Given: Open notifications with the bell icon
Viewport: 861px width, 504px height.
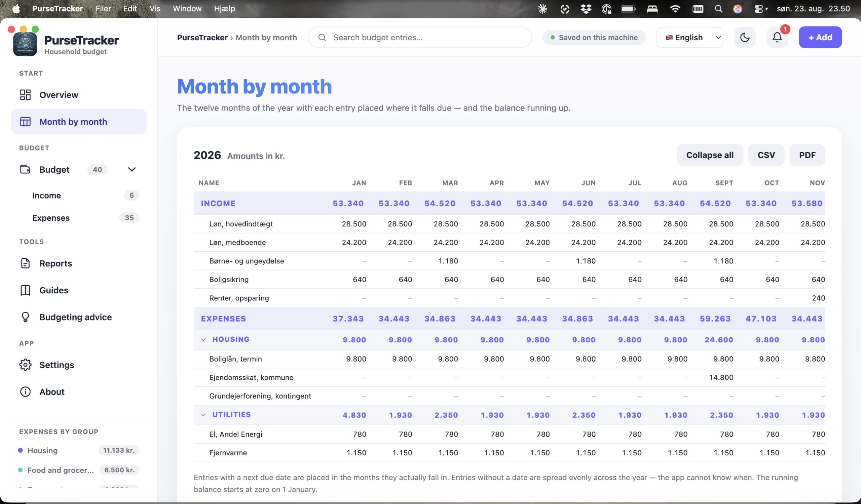Looking at the screenshot, I should 777,37.
